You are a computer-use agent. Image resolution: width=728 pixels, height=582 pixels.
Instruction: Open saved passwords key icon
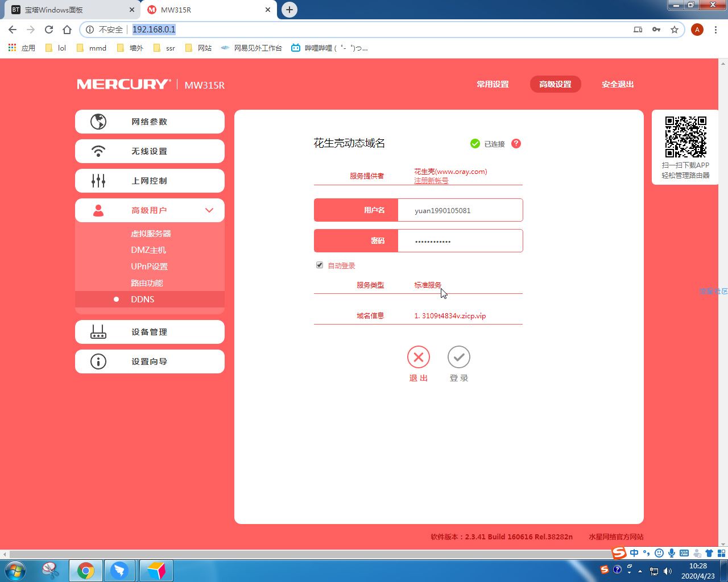(656, 30)
